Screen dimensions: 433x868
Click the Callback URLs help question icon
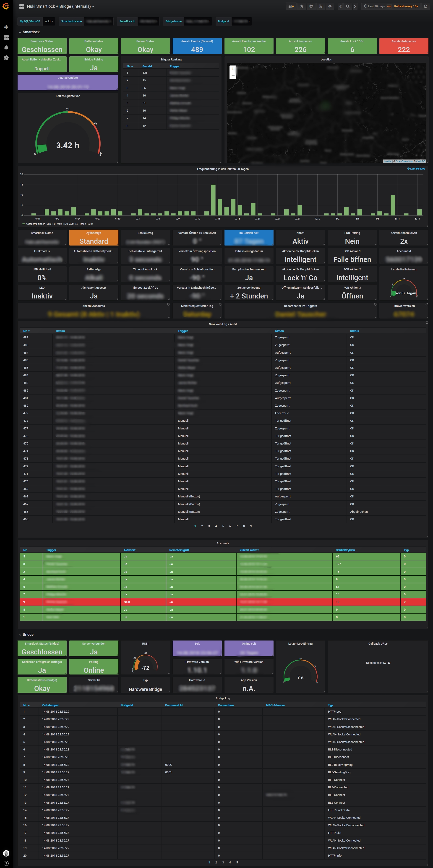[x=389, y=663]
